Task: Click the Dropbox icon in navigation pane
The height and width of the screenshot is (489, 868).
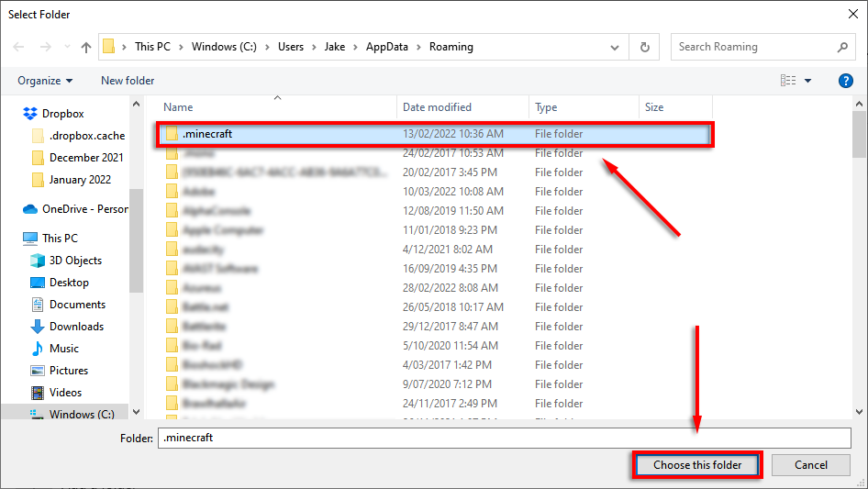Action: 30,114
